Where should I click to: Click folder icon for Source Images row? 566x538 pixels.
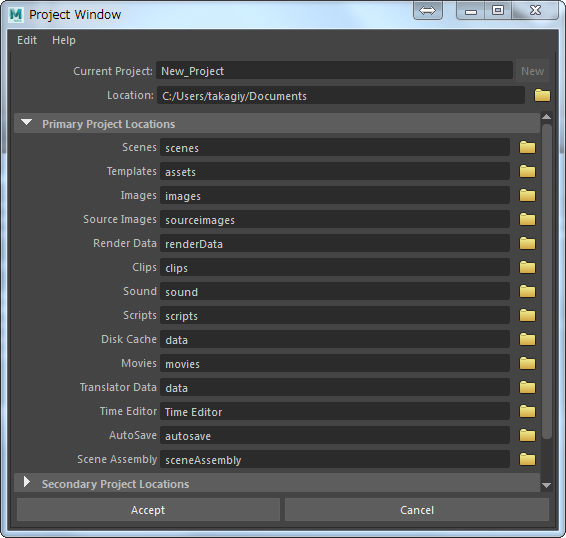pos(527,220)
